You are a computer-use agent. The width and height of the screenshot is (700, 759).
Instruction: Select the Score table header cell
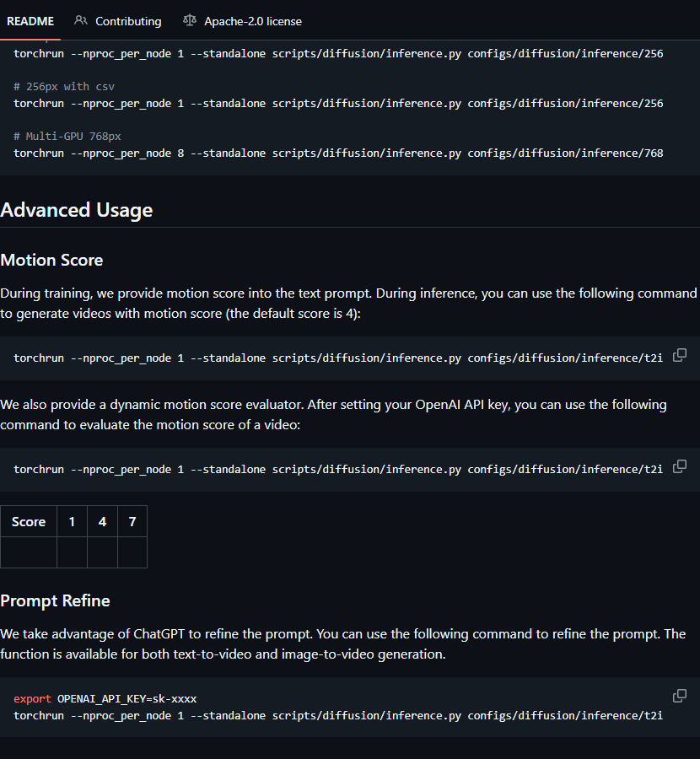click(x=29, y=521)
